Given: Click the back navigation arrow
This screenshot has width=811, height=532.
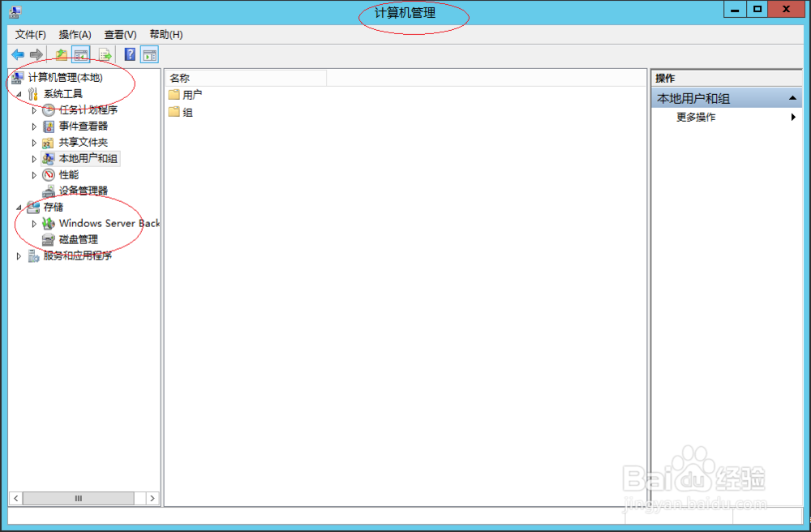Looking at the screenshot, I should point(17,54).
